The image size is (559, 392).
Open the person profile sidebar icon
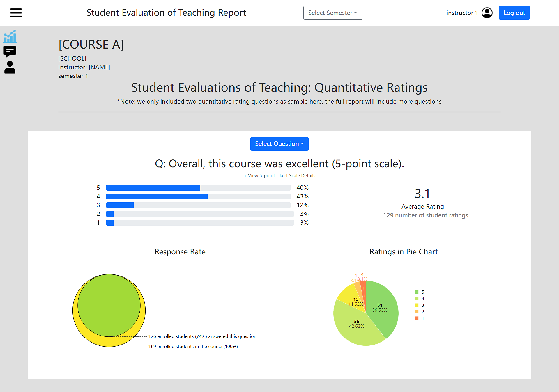click(10, 68)
